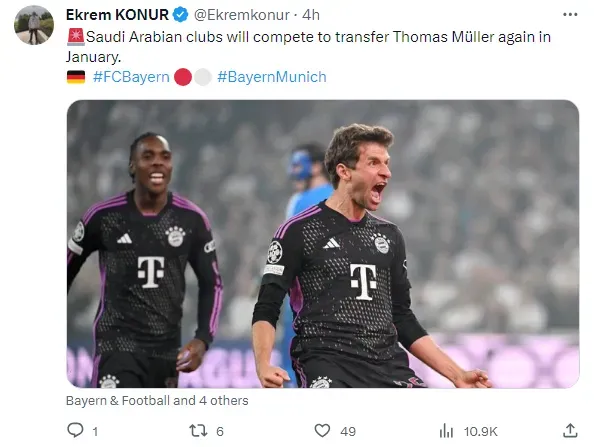Viewport: 594px width, 447px height.
Task: Click the retweet arrows icon
Action: (198, 431)
